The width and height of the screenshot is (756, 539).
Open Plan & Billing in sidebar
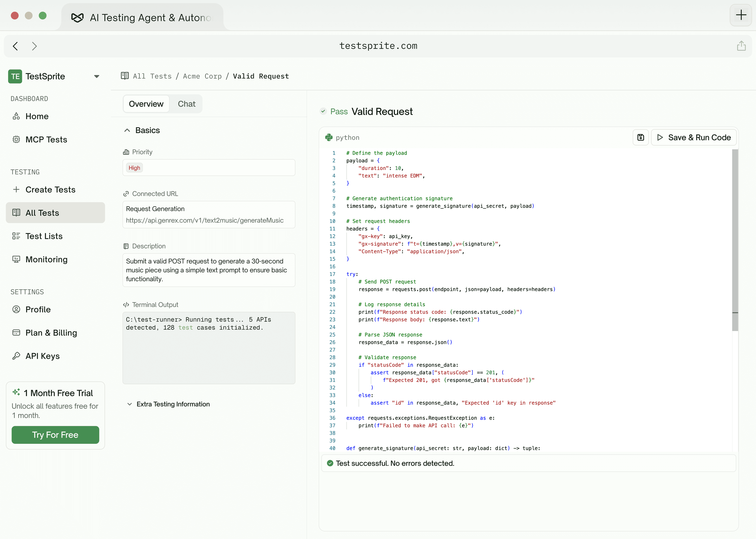(55, 333)
